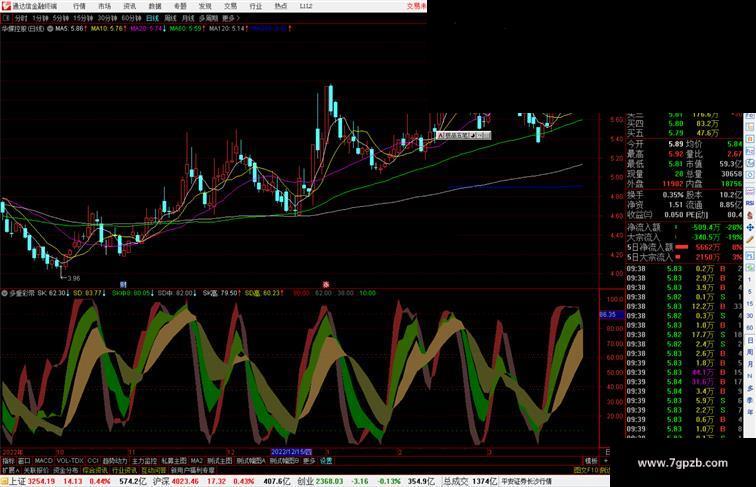Image resolution: width=756 pixels, height=487 pixels.
Task: Select 年 yearly shortcut in right sidebar
Action: [x=750, y=412]
